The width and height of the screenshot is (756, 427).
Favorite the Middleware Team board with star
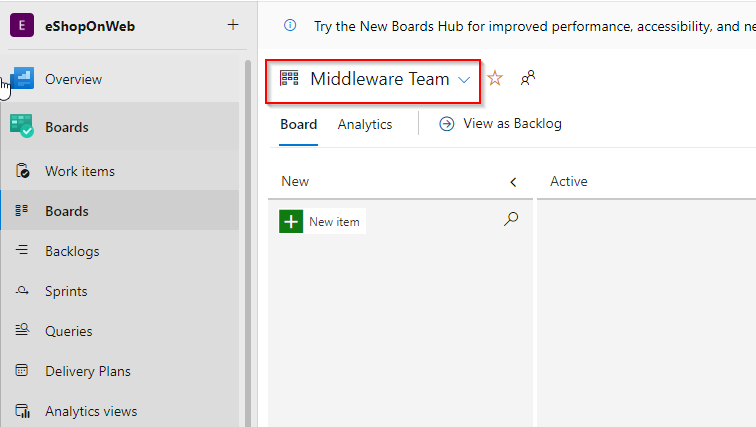tap(495, 78)
